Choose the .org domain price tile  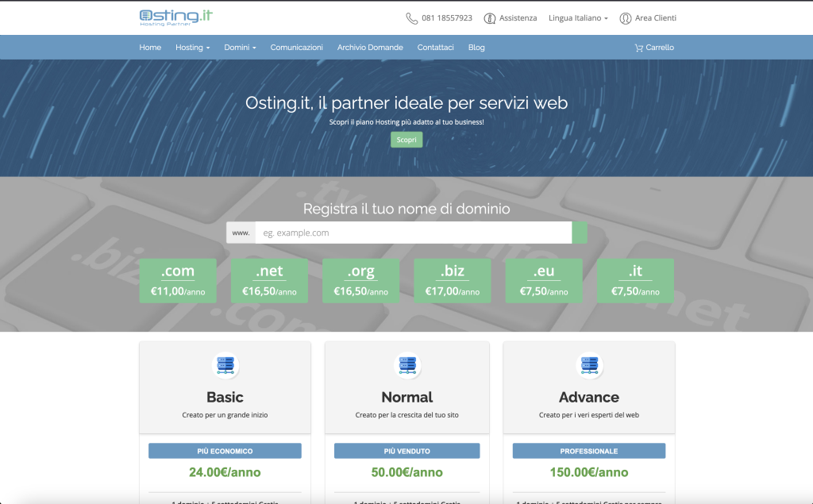pos(360,280)
